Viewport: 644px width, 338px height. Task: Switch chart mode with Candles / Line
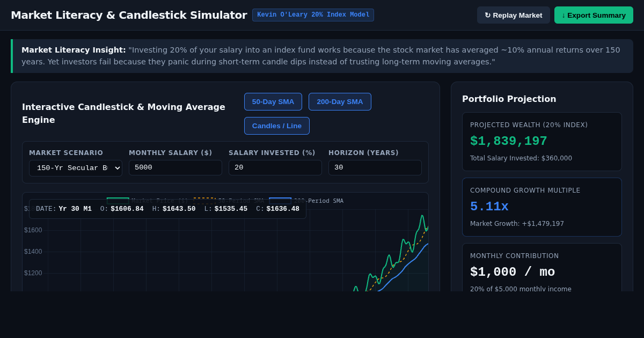[x=277, y=126]
